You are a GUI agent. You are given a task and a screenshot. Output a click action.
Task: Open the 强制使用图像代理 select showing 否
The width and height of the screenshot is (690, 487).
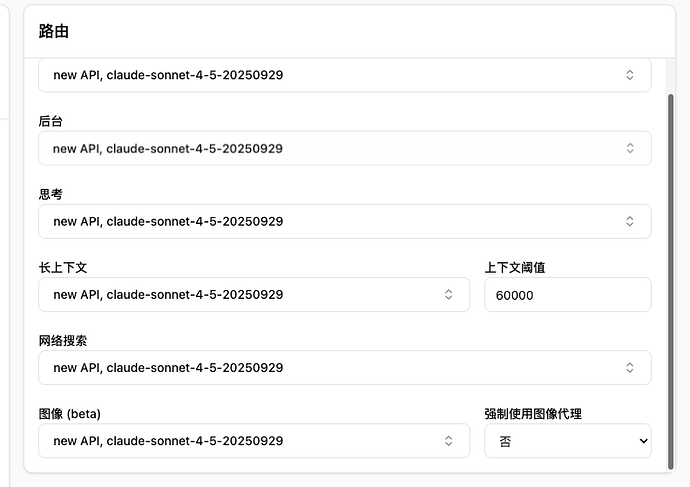pos(568,440)
